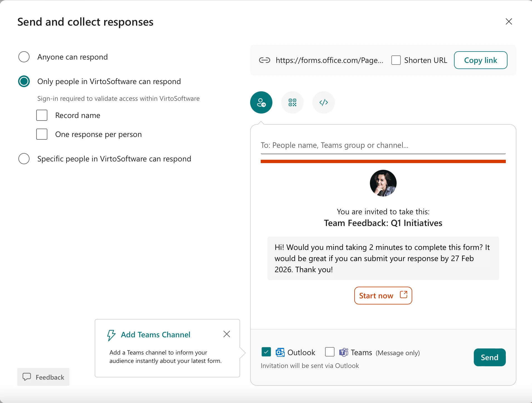Dismiss the Add Teams Channel tip
This screenshot has height=403, width=532.
(226, 334)
